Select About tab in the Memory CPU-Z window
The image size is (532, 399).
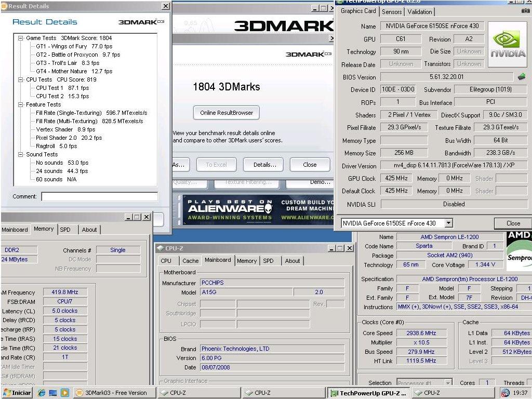click(x=89, y=230)
